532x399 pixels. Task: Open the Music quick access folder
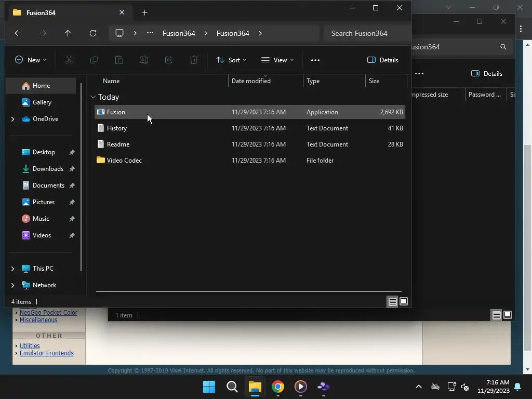41,219
